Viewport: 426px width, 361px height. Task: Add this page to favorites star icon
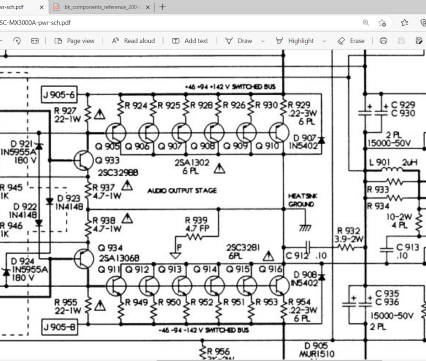point(382,23)
